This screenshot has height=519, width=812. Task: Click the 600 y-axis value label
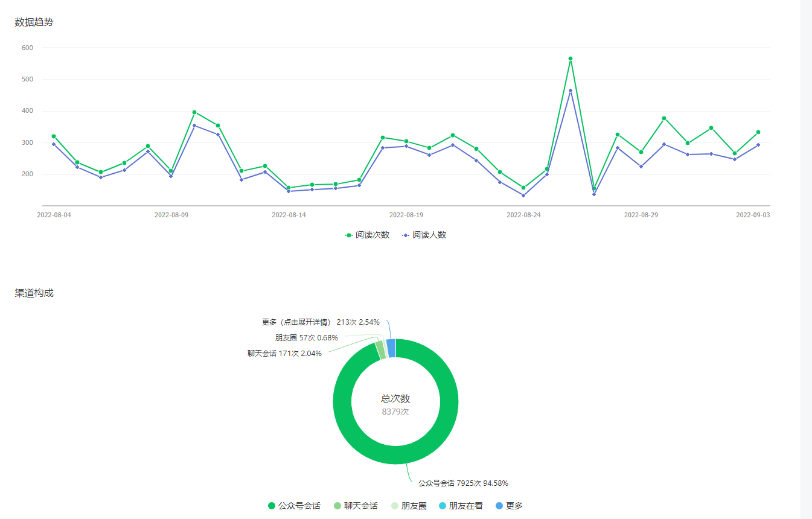pos(27,48)
